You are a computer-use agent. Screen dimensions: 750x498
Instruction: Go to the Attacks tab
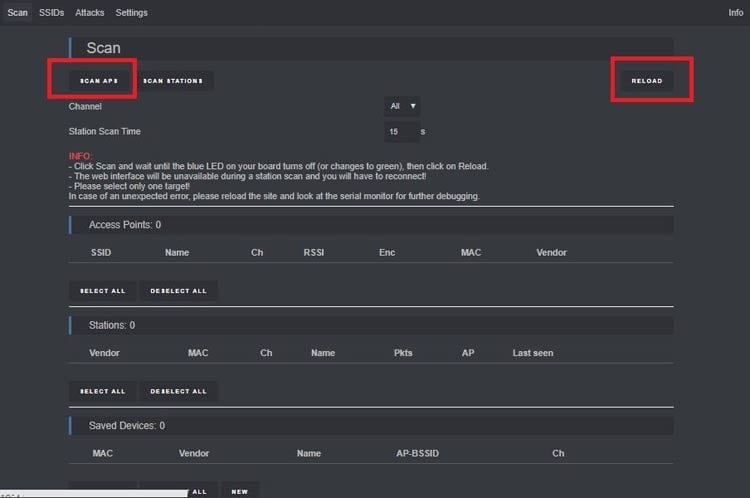[89, 13]
